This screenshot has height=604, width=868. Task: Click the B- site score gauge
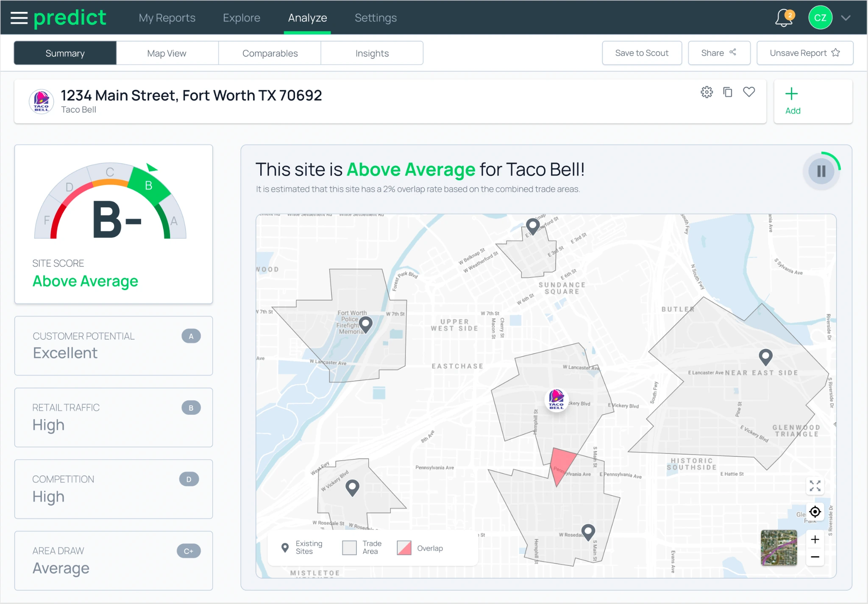(x=110, y=201)
